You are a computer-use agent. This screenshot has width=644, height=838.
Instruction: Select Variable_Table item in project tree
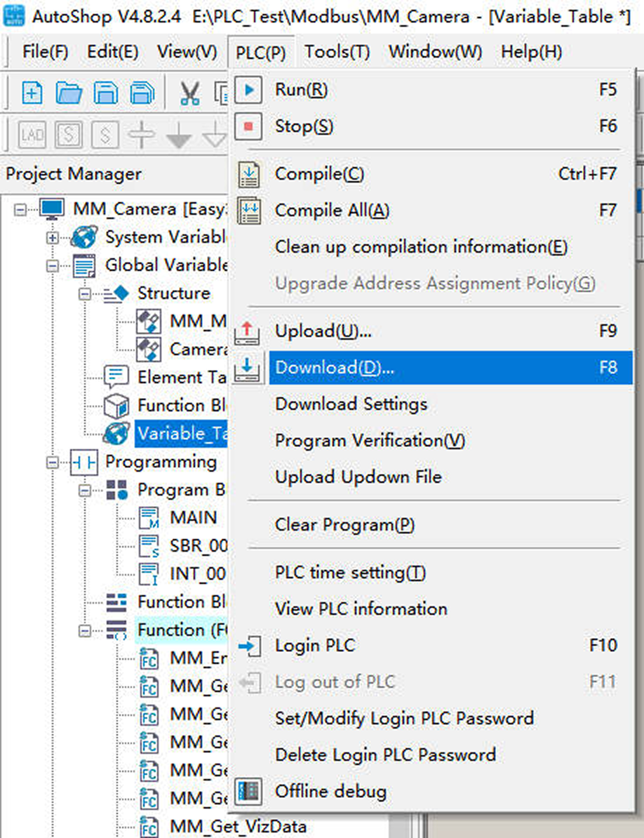click(182, 434)
